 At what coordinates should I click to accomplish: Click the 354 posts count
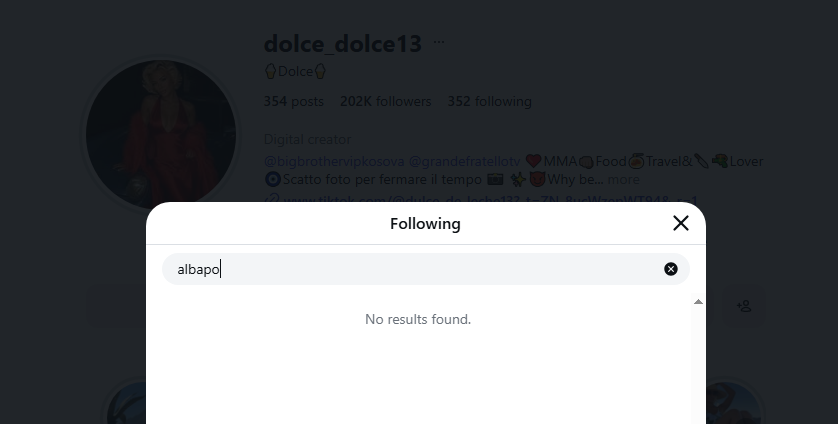point(293,101)
